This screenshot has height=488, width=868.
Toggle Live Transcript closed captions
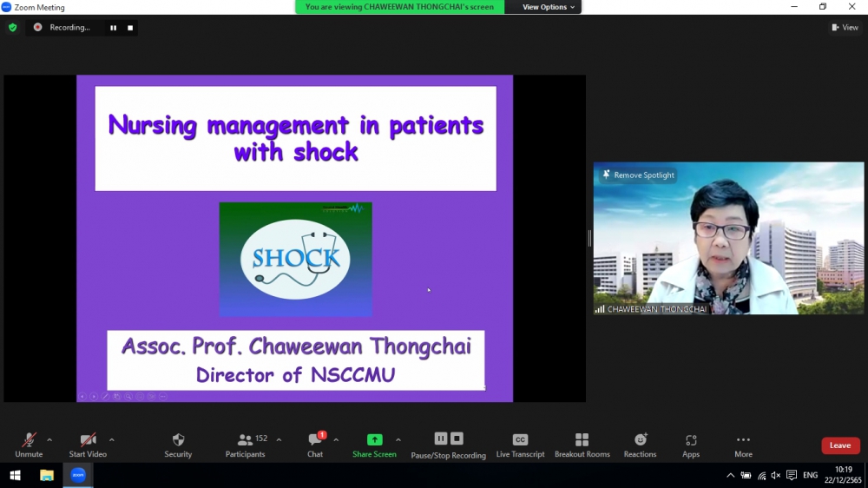[520, 445]
